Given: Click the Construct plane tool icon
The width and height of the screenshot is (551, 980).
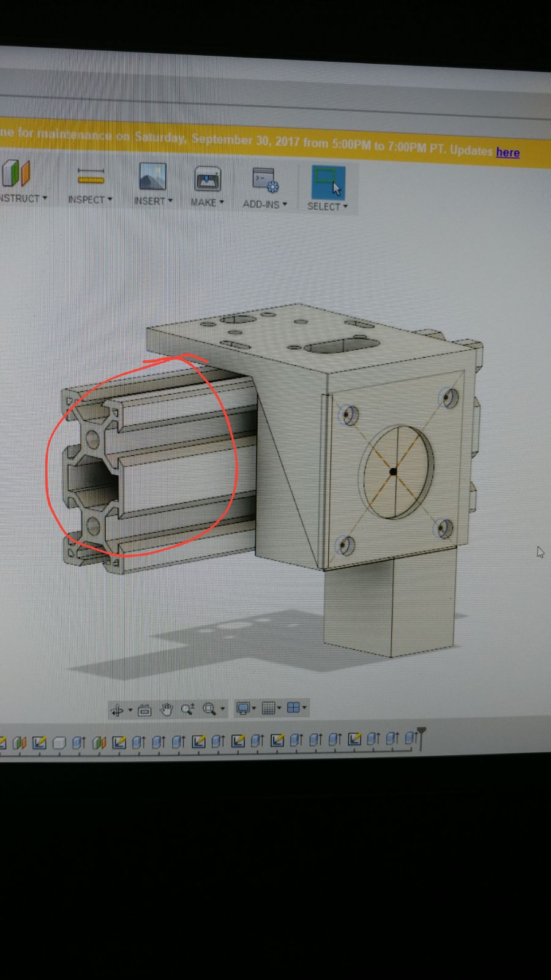Looking at the screenshot, I should [x=15, y=173].
